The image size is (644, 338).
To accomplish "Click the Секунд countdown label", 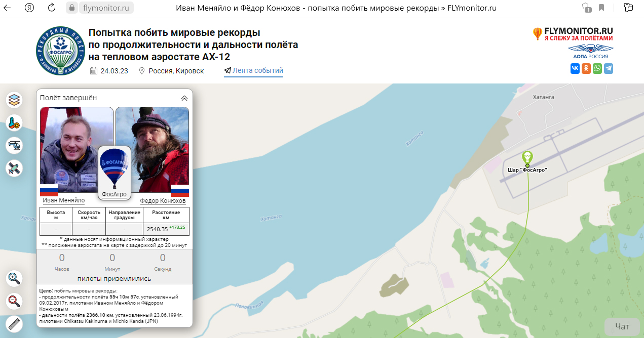I will pyautogui.click(x=163, y=269).
